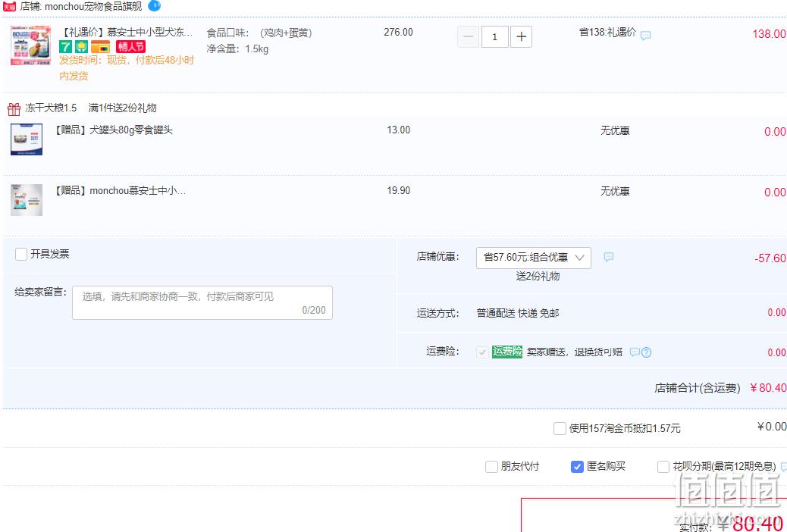
Task: Click the 送2份礼物 text under dropdown
Action: pos(538,277)
